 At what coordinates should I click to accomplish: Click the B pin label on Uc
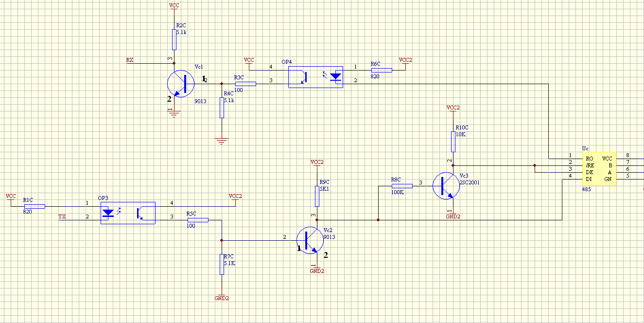610,165
